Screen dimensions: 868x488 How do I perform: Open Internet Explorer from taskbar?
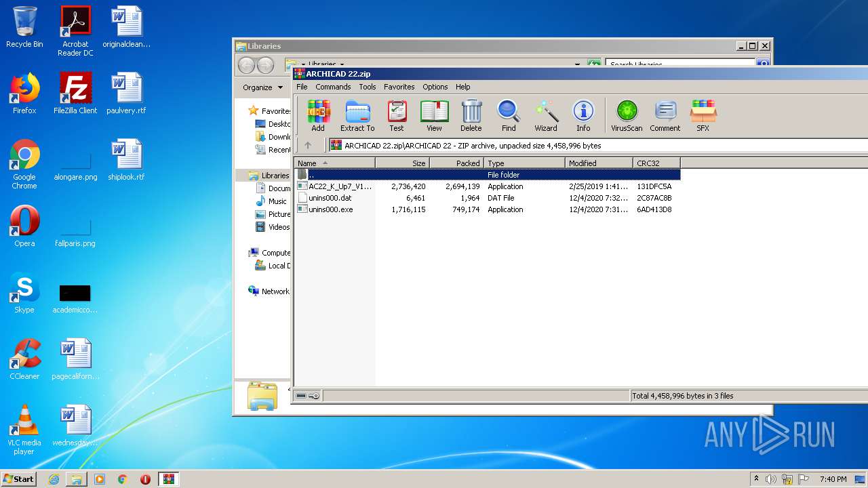pyautogui.click(x=54, y=479)
